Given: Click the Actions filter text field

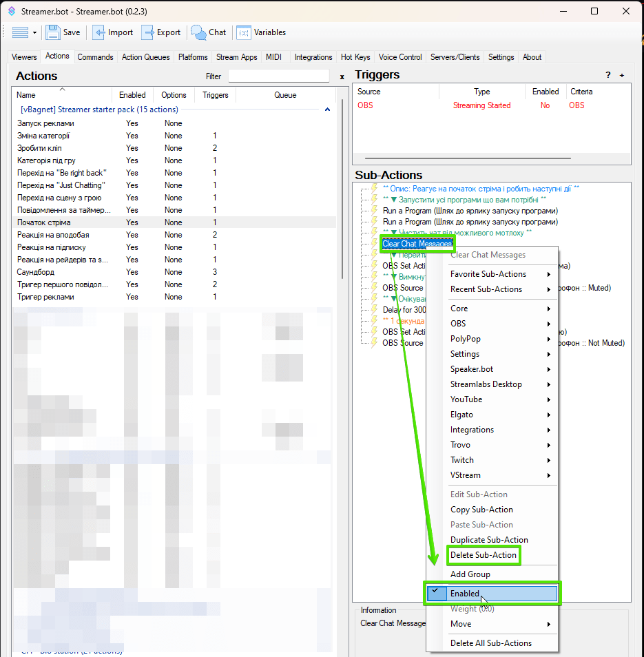Looking at the screenshot, I should click(279, 76).
